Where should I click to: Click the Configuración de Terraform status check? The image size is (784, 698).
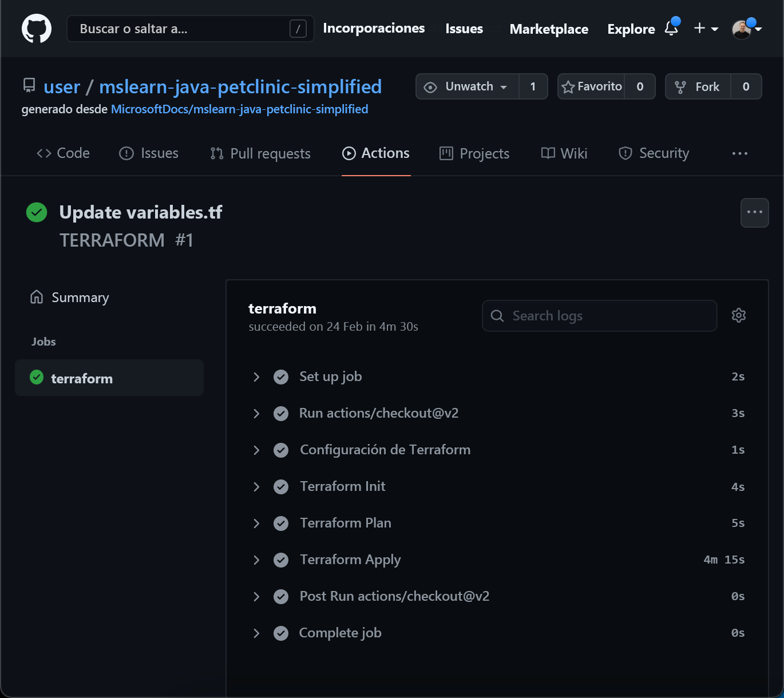click(x=281, y=450)
